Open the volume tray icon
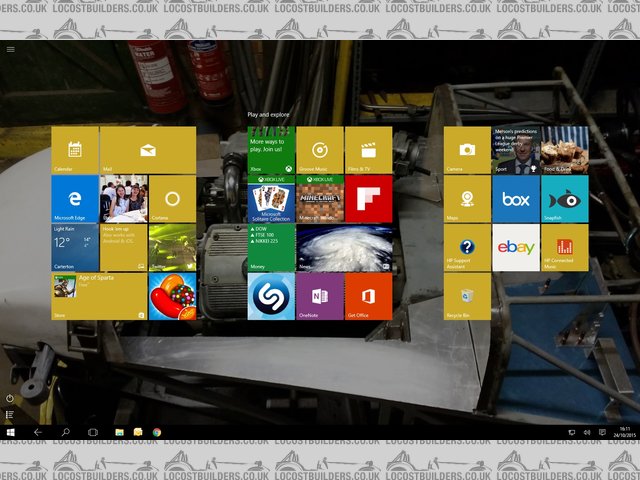Viewport: 640px width, 480px height. click(587, 433)
